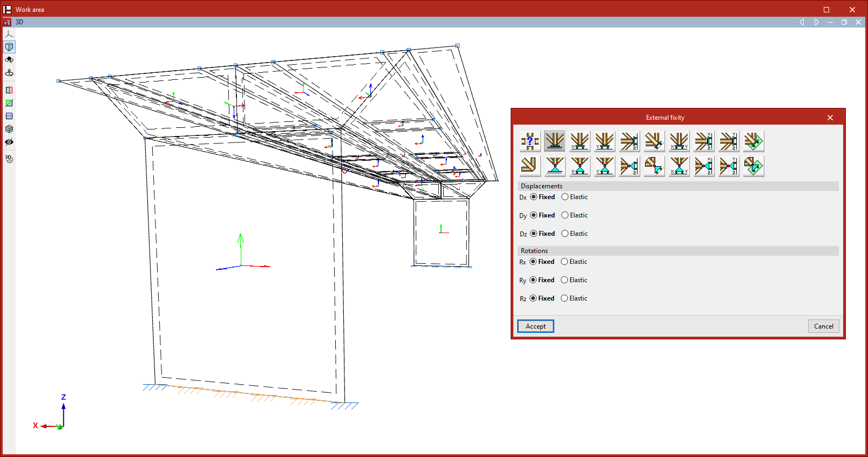Choose fixed support with X rollers
Screen dimensions: 868x457
(580, 141)
